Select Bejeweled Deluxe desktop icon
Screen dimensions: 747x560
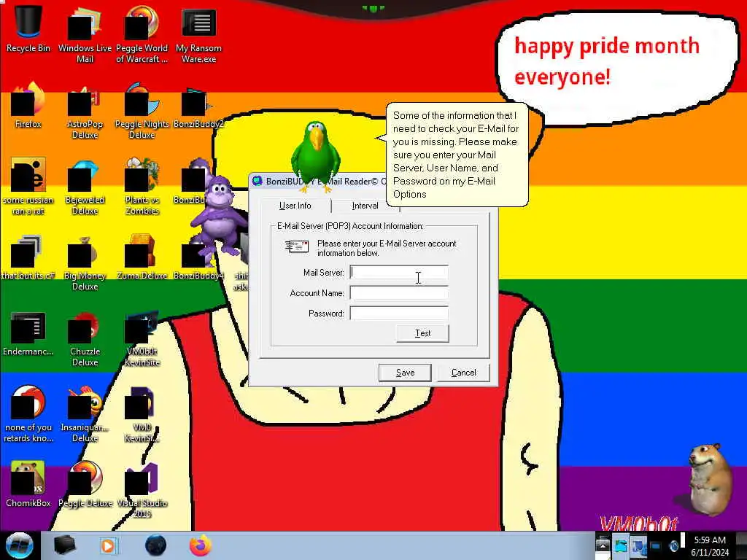[85, 187]
